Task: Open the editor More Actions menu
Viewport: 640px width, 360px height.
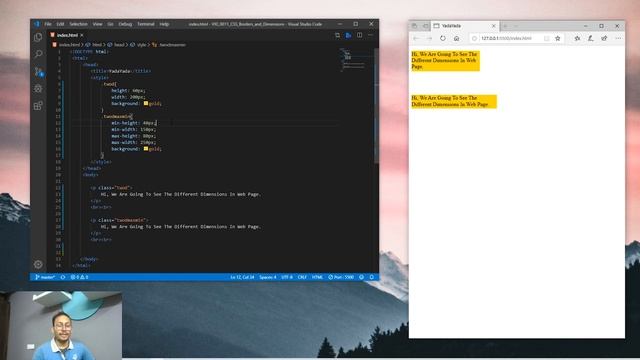Action: pos(370,36)
